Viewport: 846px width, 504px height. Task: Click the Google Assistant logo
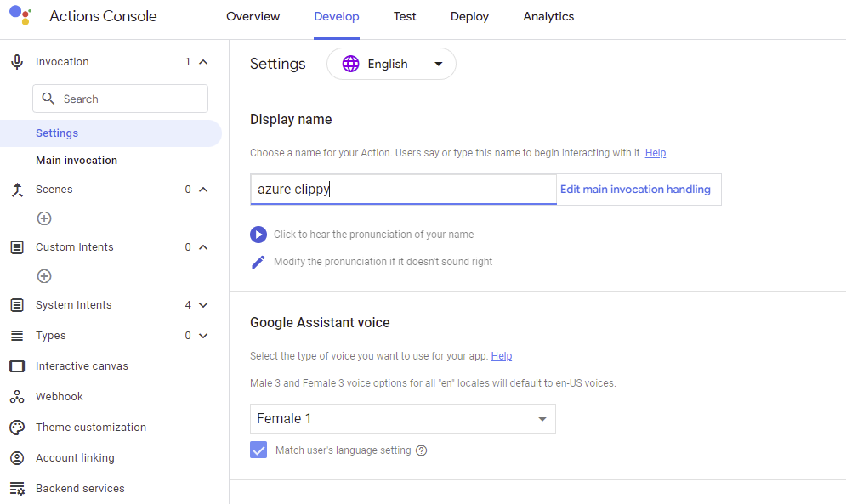point(20,15)
